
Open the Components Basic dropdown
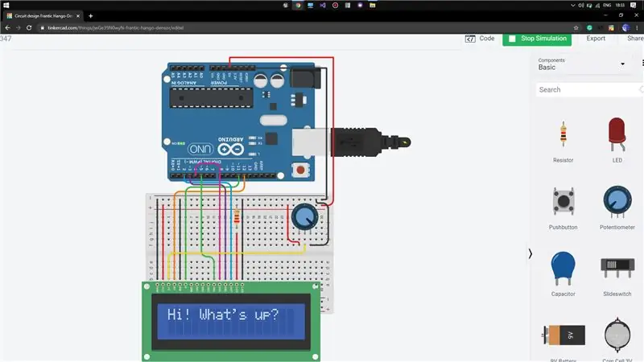point(581,64)
